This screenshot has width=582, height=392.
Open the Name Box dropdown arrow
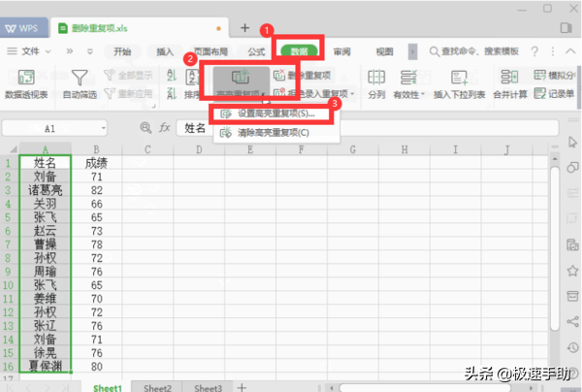coord(103,128)
